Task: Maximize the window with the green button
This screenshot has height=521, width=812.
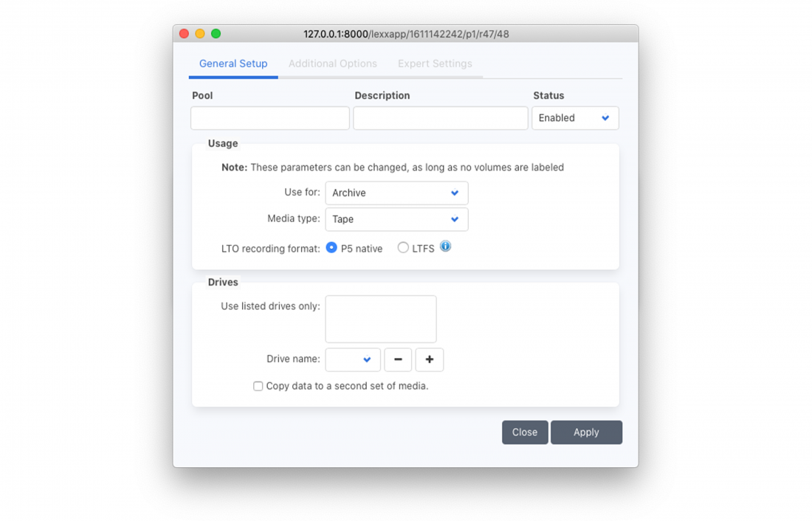Action: [x=216, y=34]
